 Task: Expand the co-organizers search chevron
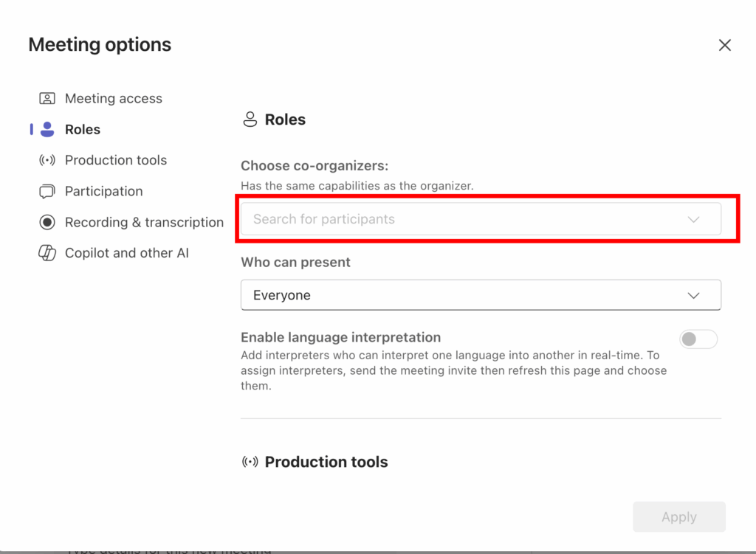[693, 219]
